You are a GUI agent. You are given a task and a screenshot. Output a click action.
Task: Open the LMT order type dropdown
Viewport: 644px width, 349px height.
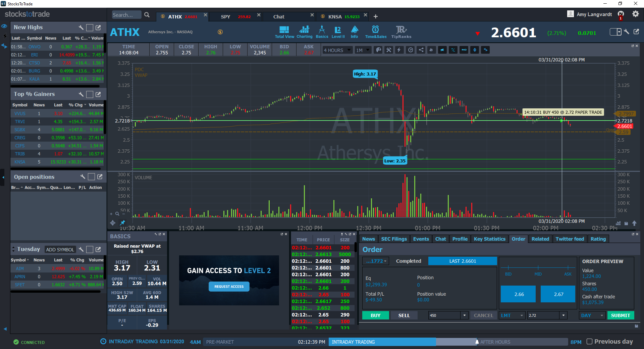click(512, 315)
